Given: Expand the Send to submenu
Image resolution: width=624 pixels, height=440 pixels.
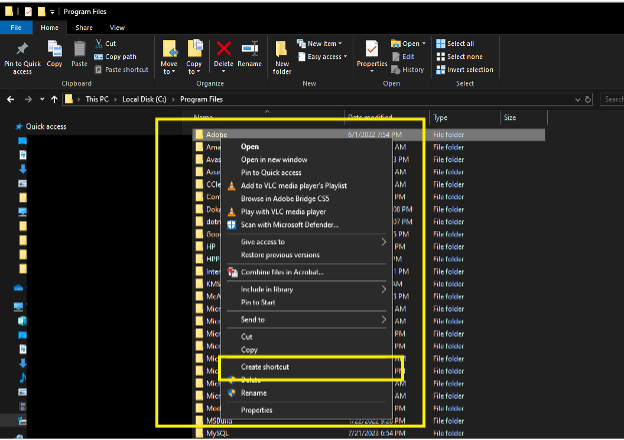Looking at the screenshot, I should click(x=306, y=319).
